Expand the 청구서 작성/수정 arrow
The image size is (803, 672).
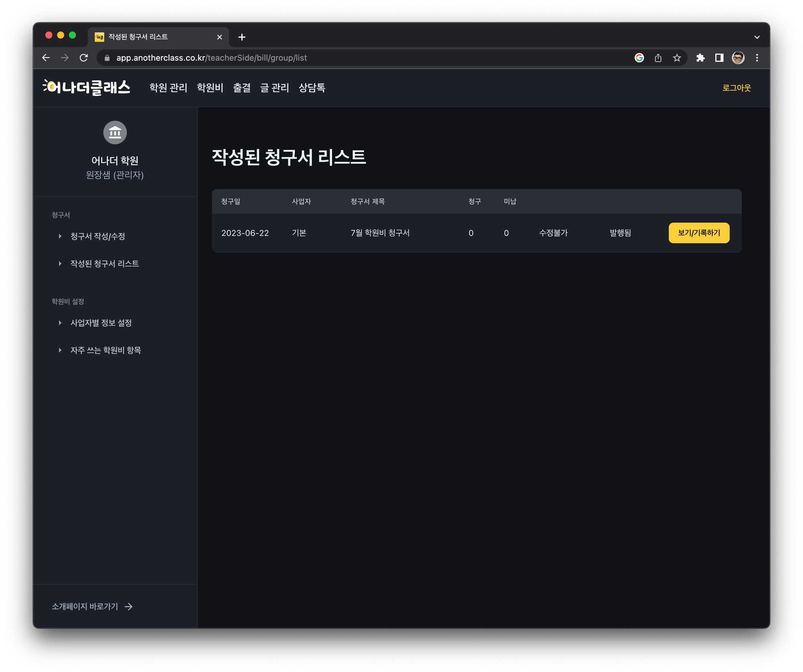[x=60, y=236]
